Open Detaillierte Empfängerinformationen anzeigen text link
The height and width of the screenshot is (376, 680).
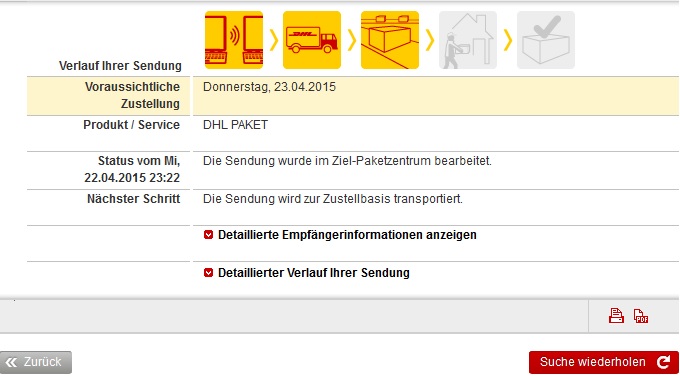(347, 235)
